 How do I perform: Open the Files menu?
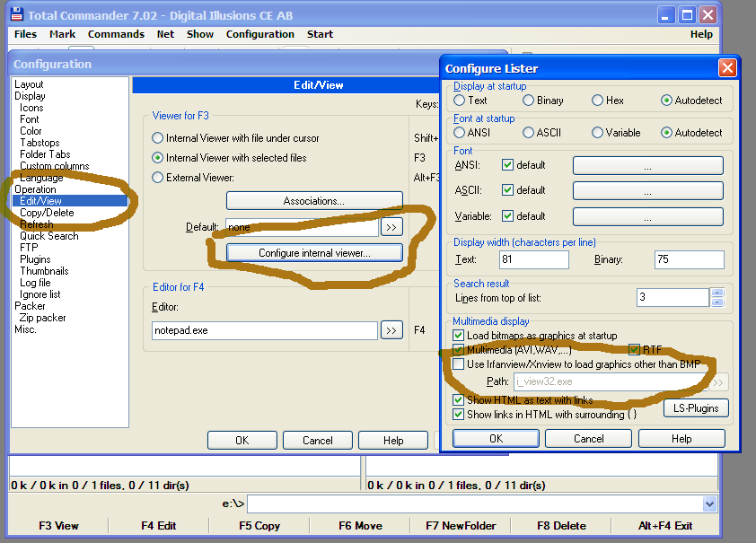pyautogui.click(x=25, y=34)
